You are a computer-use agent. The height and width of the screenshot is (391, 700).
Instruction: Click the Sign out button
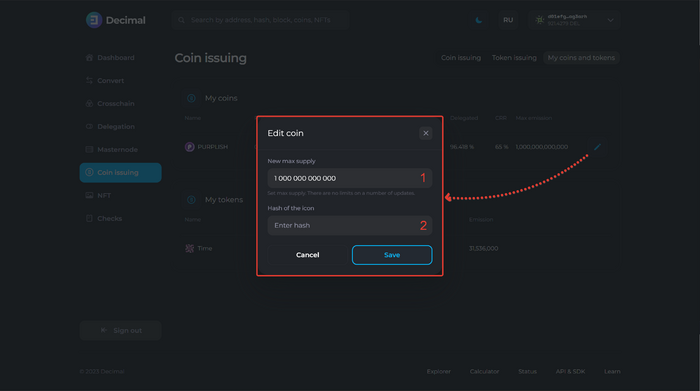coord(121,330)
